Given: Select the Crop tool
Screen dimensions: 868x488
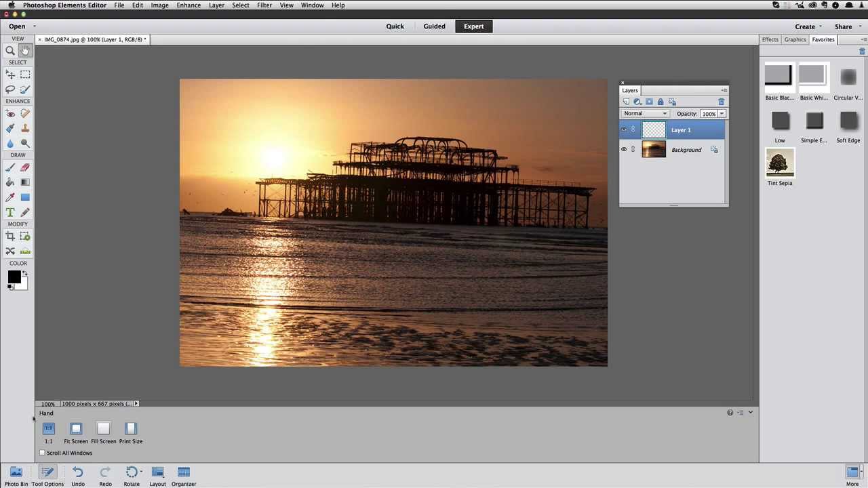Looking at the screenshot, I should (x=10, y=236).
